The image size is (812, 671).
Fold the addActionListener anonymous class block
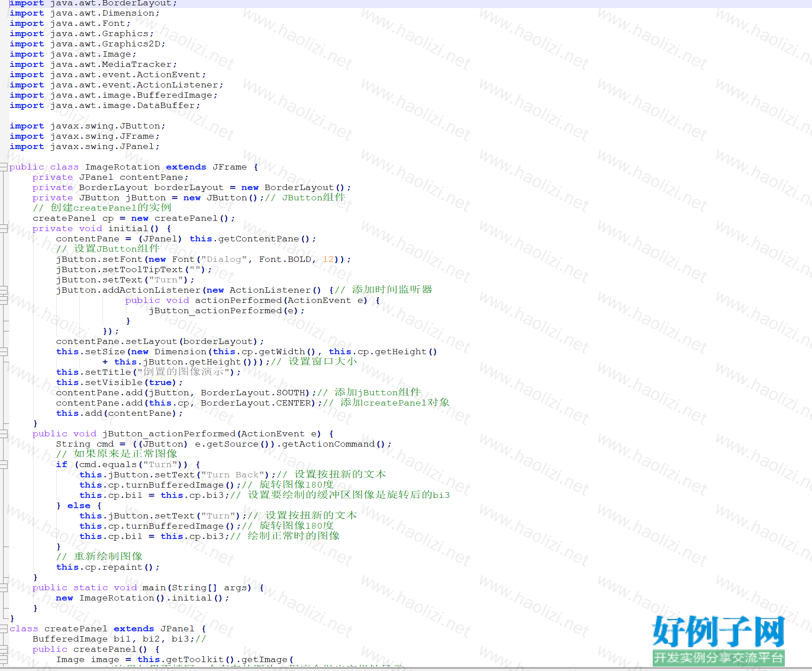click(4, 290)
